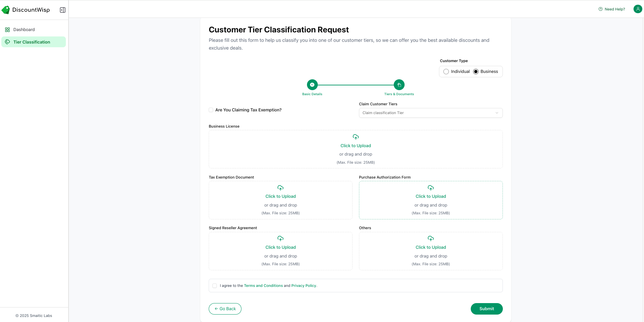This screenshot has width=644, height=322.
Task: Click Signed Reseller Agreement upload icon
Action: point(280,239)
